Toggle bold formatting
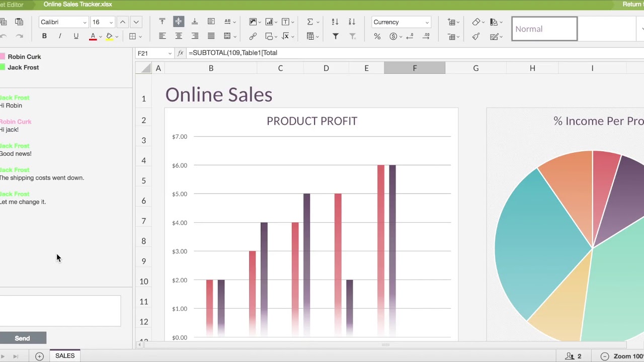644x362 pixels. coord(44,36)
